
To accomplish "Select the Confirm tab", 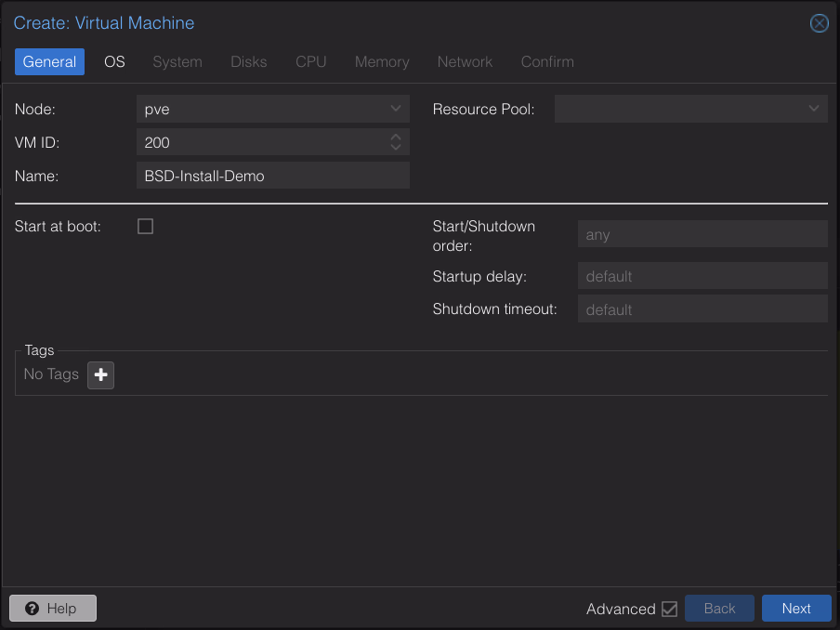I will (x=546, y=61).
